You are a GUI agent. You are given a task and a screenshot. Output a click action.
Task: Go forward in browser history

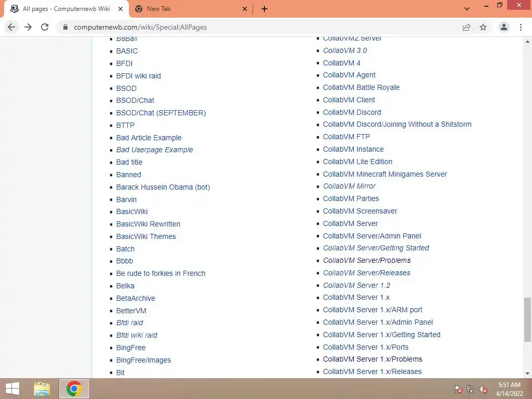pos(28,27)
